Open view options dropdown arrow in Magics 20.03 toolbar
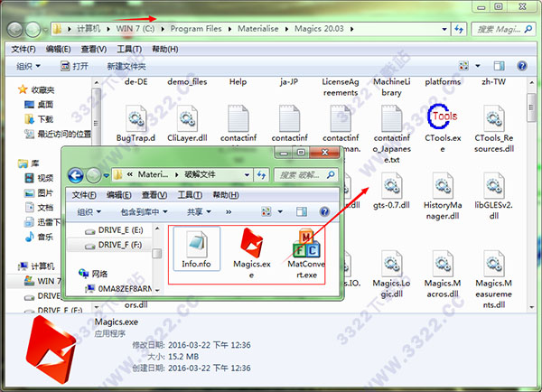The width and height of the screenshot is (542, 392). [x=478, y=66]
